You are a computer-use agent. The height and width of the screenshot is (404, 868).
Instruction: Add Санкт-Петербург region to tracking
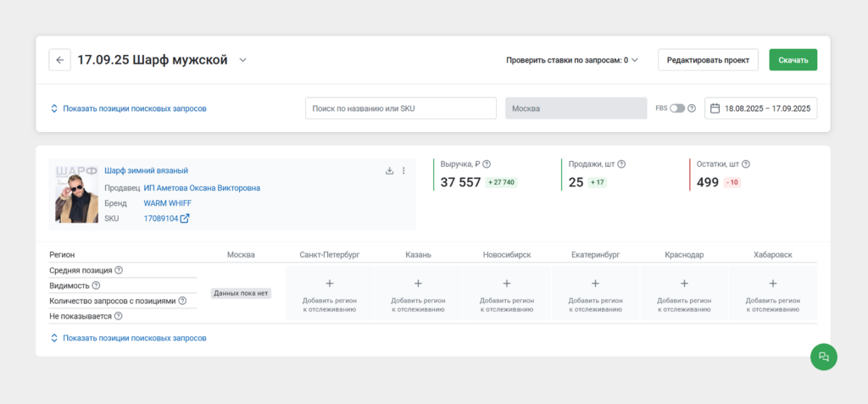pos(330,294)
